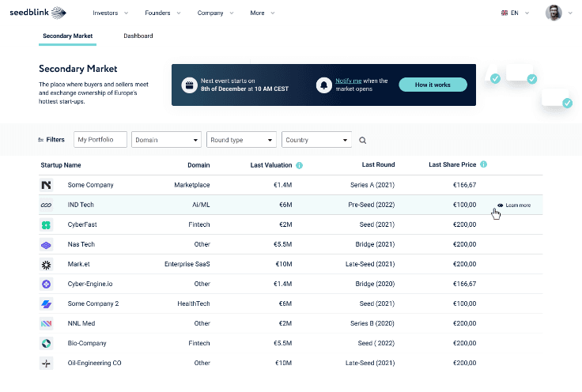This screenshot has height=392, width=582.
Task: Select the Bio-Company startup name
Action: (x=87, y=343)
